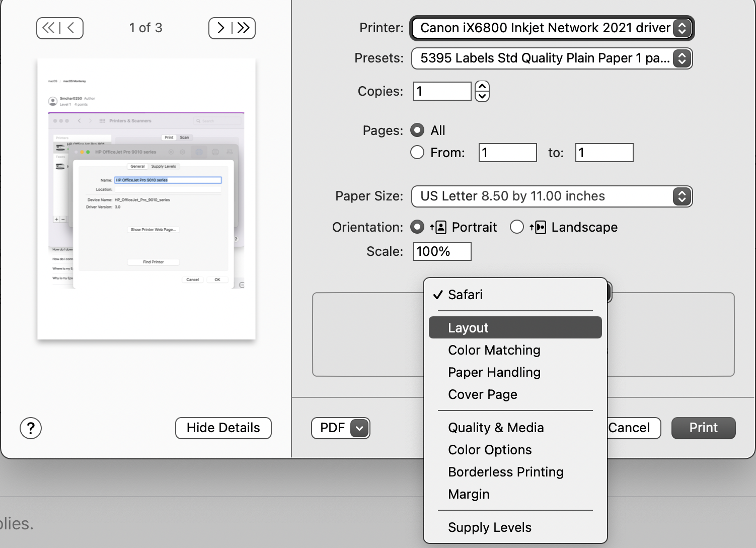The height and width of the screenshot is (548, 756).
Task: Select Layout in the options menu
Action: coord(515,327)
